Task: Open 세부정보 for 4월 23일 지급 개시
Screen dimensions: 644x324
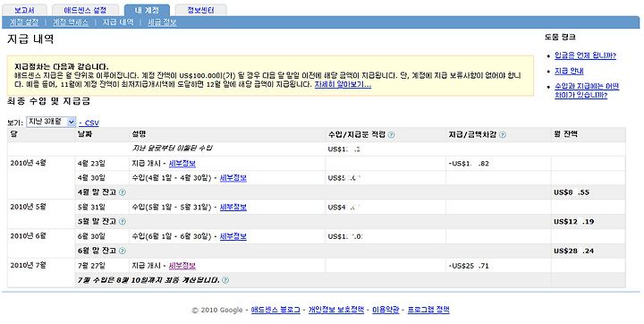Action: click(x=182, y=164)
